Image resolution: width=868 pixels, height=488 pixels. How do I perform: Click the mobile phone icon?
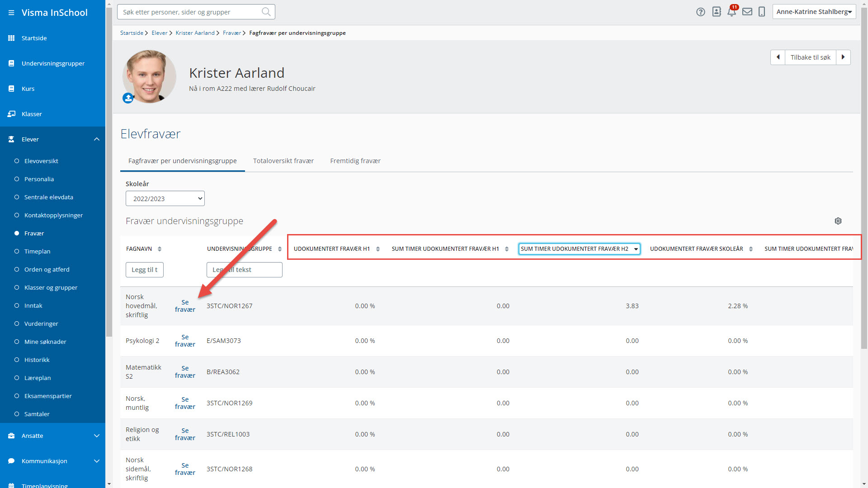[762, 12]
